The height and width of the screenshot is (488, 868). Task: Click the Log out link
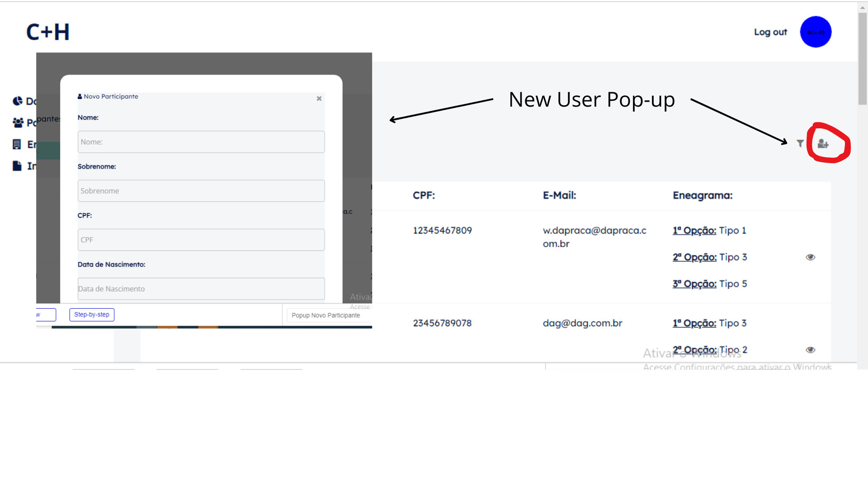click(770, 32)
